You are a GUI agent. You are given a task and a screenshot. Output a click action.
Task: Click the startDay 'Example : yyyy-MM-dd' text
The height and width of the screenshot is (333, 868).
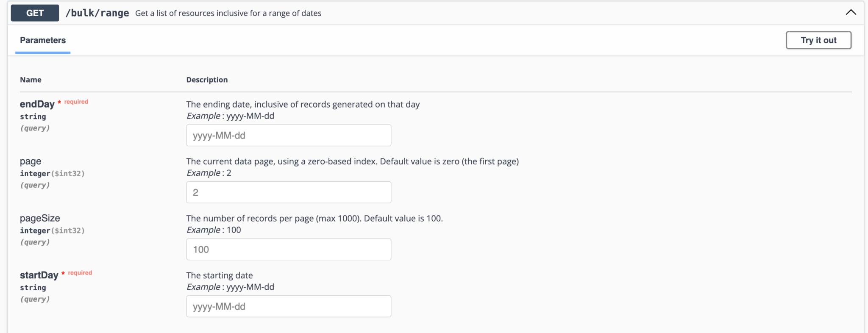coord(230,287)
